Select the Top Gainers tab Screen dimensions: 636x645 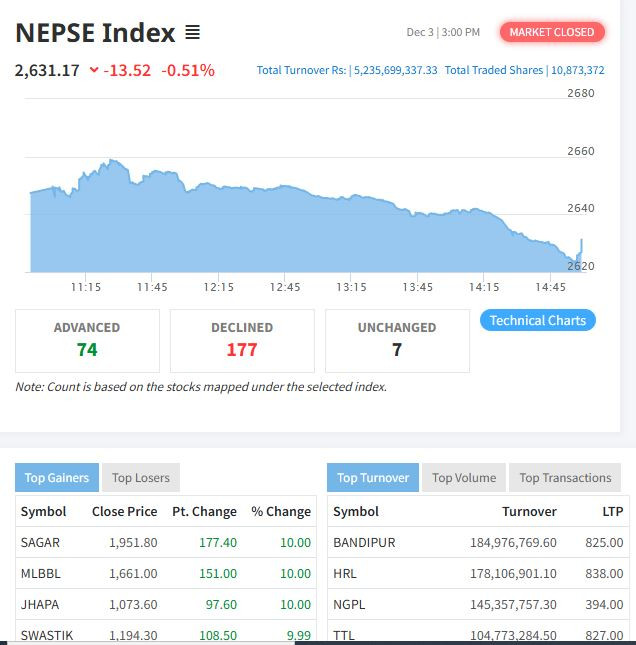coord(57,477)
